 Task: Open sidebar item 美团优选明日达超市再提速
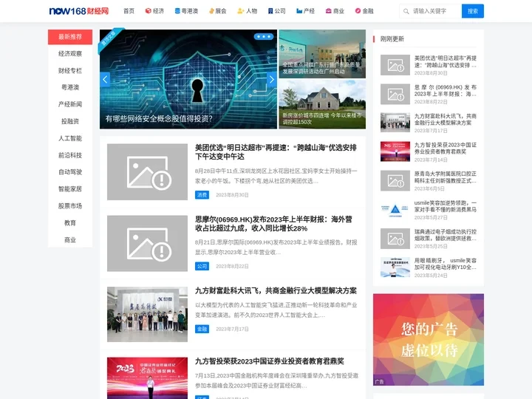tap(445, 61)
